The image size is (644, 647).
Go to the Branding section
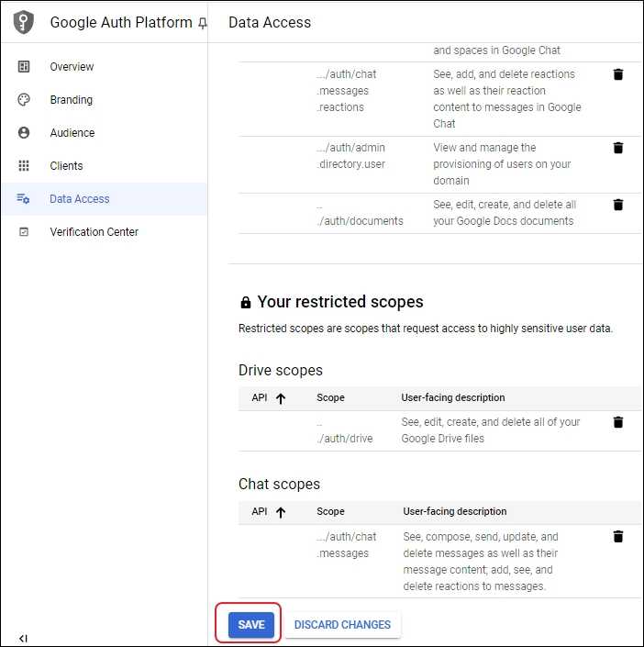[x=72, y=99]
